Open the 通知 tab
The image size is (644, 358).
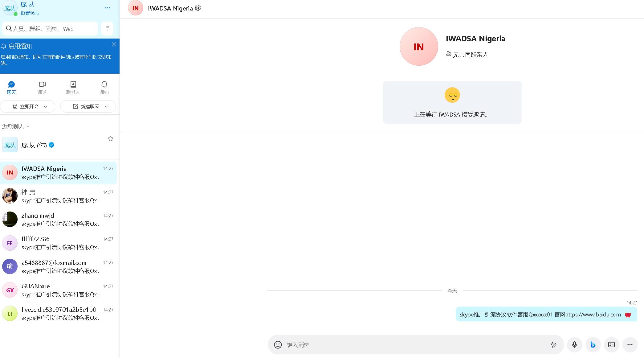(104, 88)
